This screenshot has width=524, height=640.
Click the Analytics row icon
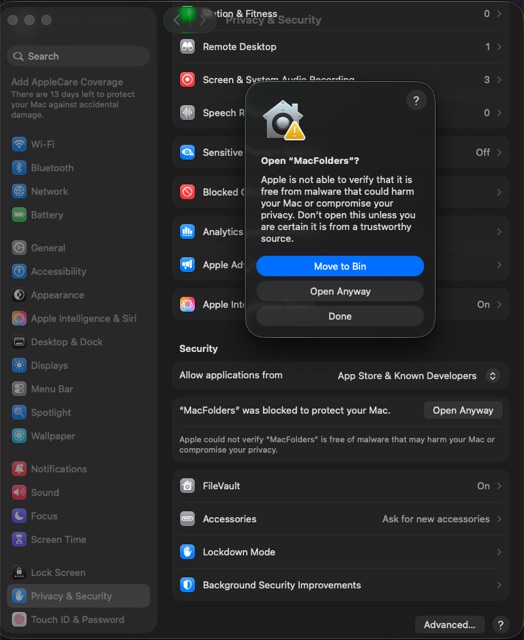tap(187, 231)
